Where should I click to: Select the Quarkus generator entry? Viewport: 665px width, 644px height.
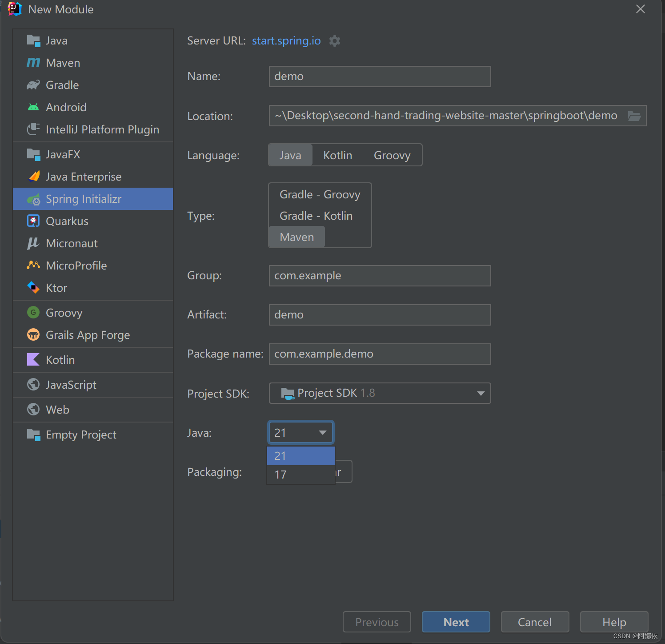[x=93, y=221]
